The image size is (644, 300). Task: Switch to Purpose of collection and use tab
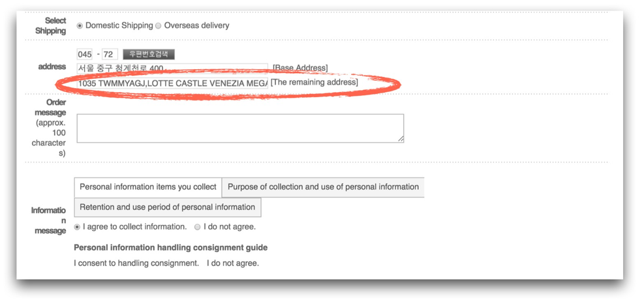click(323, 187)
